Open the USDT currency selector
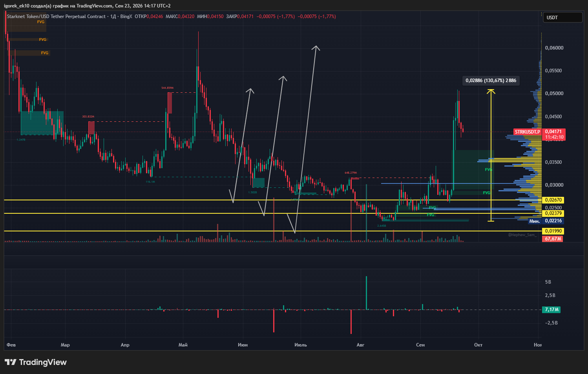The width and height of the screenshot is (588, 374). [562, 17]
